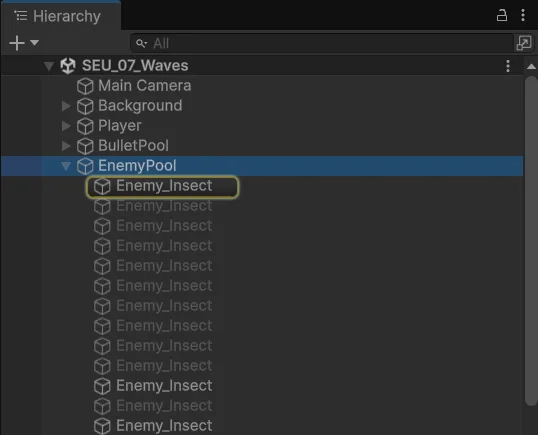Viewport: 538px width, 435px height.
Task: Focus the All search input field
Action: pos(323,44)
